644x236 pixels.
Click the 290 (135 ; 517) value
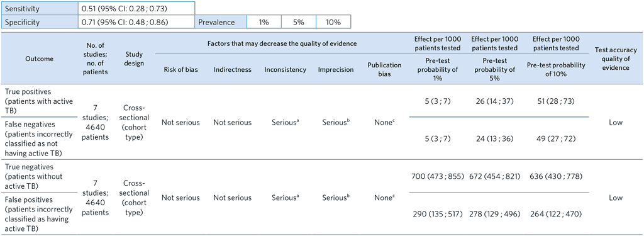[x=438, y=214]
